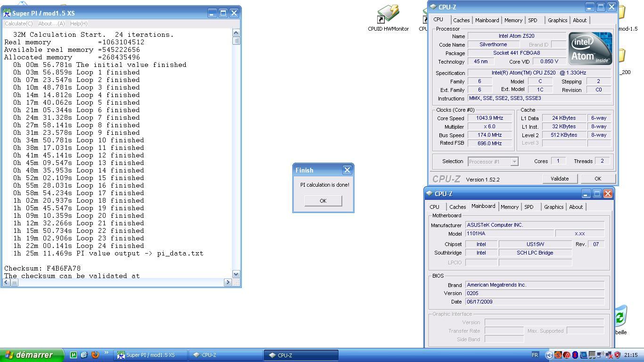Click the green first quick launch icon
Screen dimensions: 644x362
click(73, 355)
